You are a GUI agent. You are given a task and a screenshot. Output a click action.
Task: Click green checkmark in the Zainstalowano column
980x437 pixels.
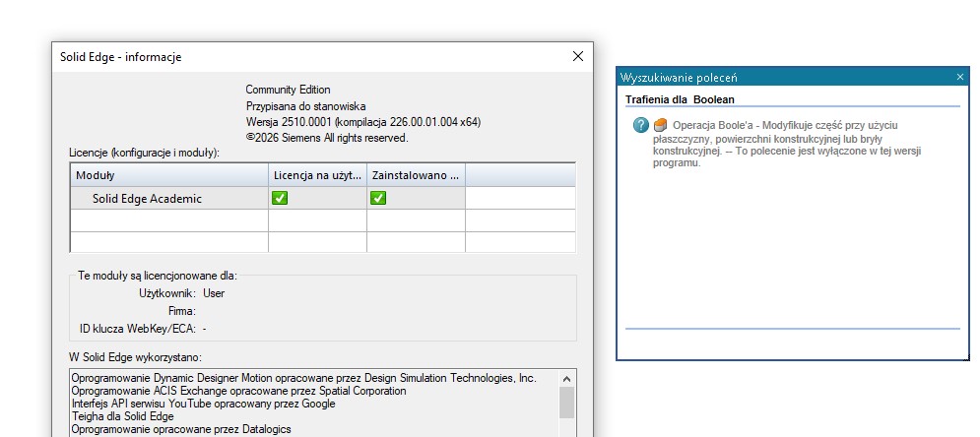(x=378, y=198)
